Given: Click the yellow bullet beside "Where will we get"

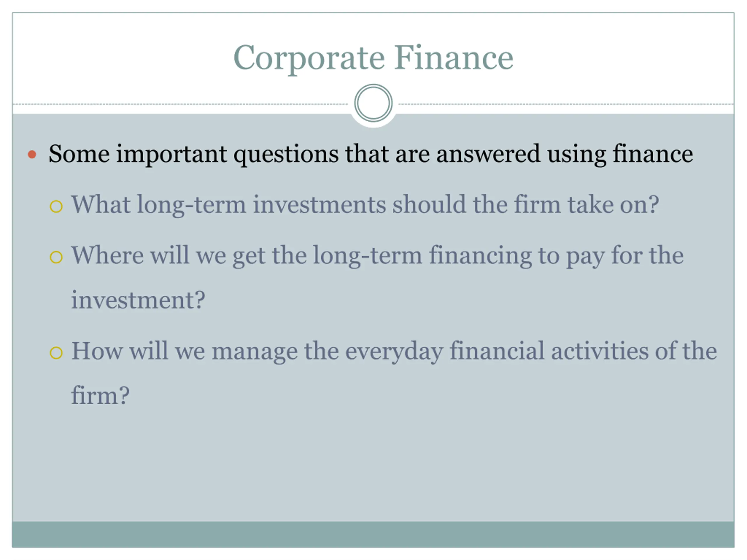Looking at the screenshot, I should 56,257.
